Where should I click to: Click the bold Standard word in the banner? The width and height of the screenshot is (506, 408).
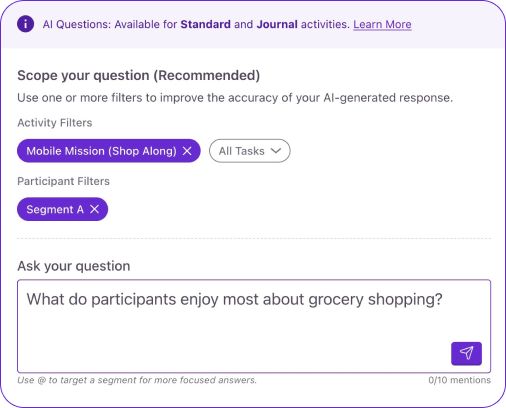click(206, 24)
